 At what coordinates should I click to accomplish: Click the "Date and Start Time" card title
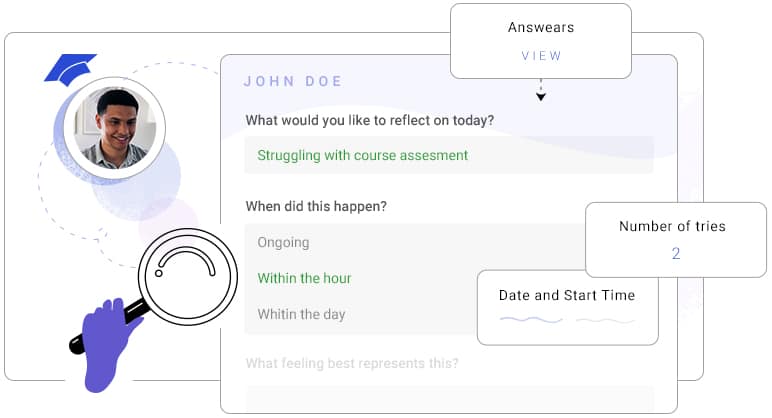click(x=566, y=295)
